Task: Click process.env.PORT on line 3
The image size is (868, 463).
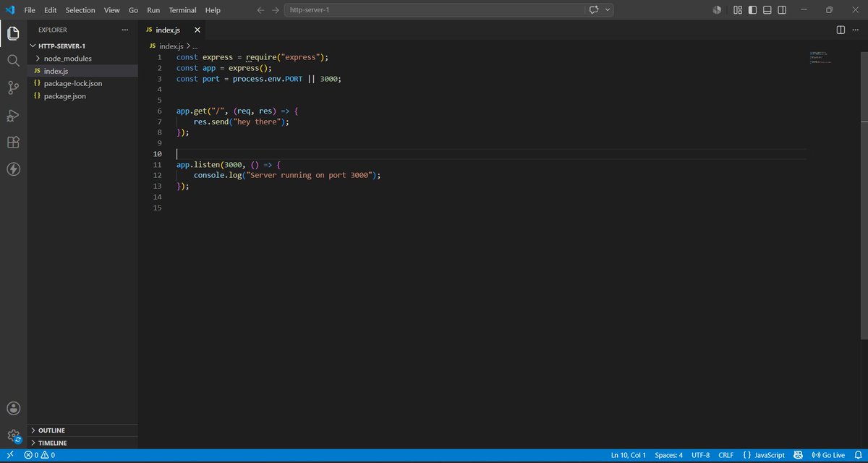Action: (x=268, y=79)
